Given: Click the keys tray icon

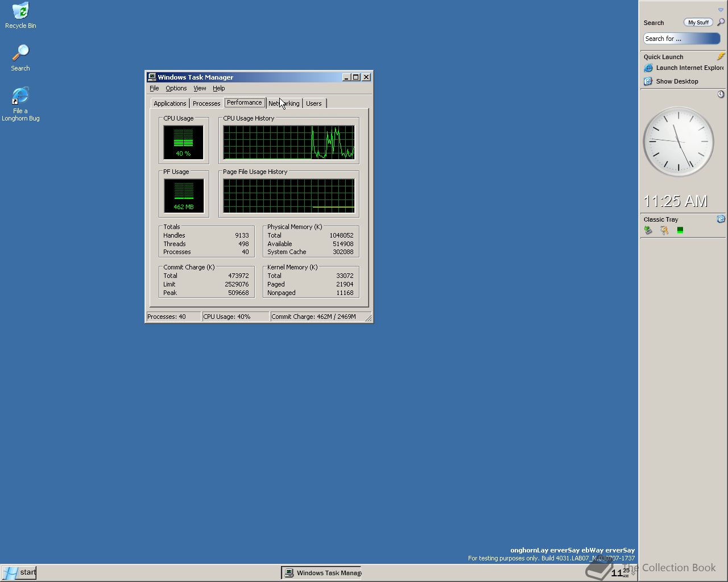Looking at the screenshot, I should (664, 230).
